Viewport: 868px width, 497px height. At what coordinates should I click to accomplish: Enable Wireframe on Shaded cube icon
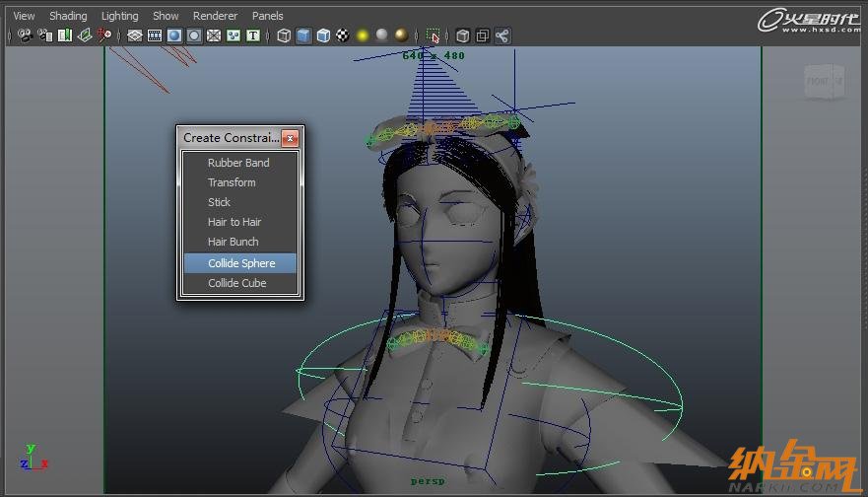[x=323, y=36]
